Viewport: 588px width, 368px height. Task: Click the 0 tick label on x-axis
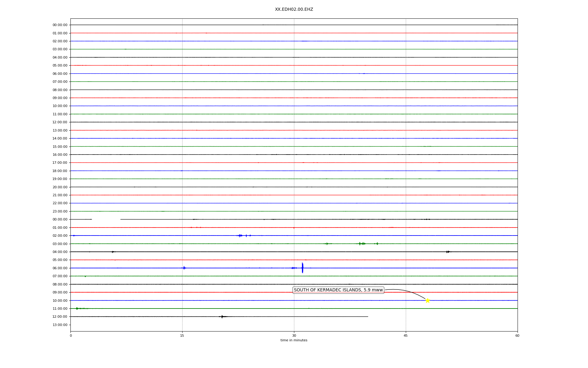click(71, 336)
